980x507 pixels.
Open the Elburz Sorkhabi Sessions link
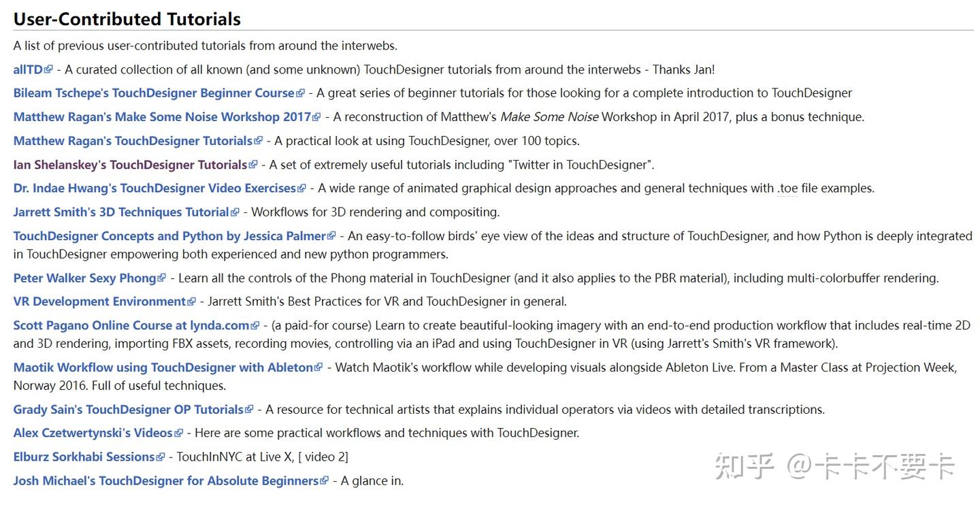click(x=84, y=457)
